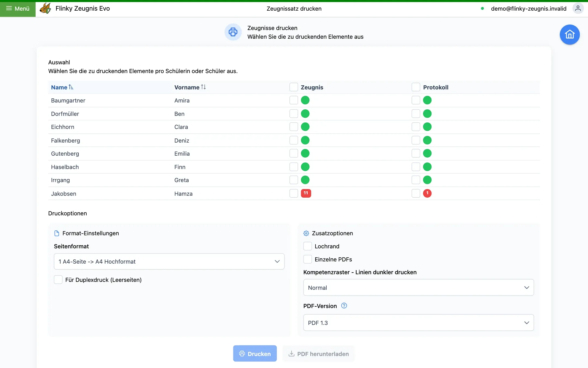This screenshot has height=368, width=588.
Task: Open the Menü hamburger menu
Action: click(18, 8)
